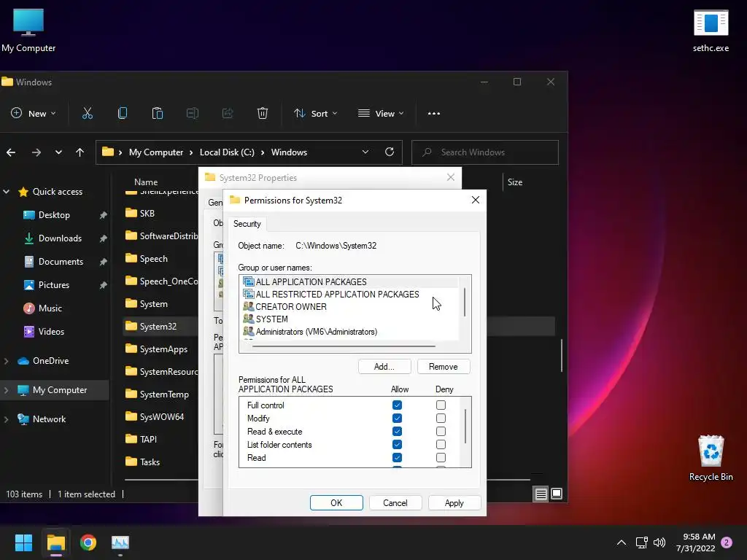Click the group names list vertical scrollbar
The width and height of the screenshot is (747, 560).
tap(465, 302)
